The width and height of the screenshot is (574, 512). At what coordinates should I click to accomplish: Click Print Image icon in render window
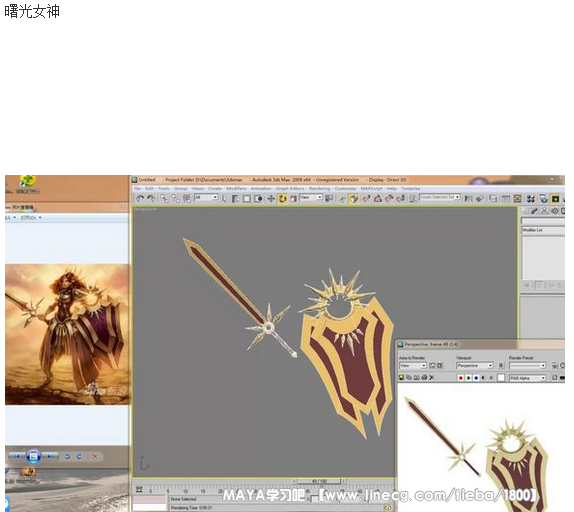pyautogui.click(x=424, y=377)
